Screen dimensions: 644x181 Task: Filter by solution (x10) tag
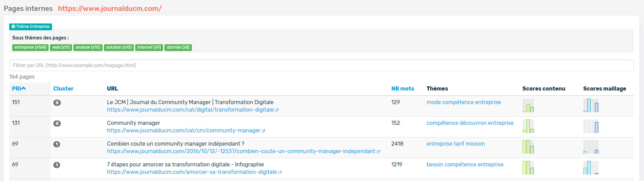[x=119, y=47]
